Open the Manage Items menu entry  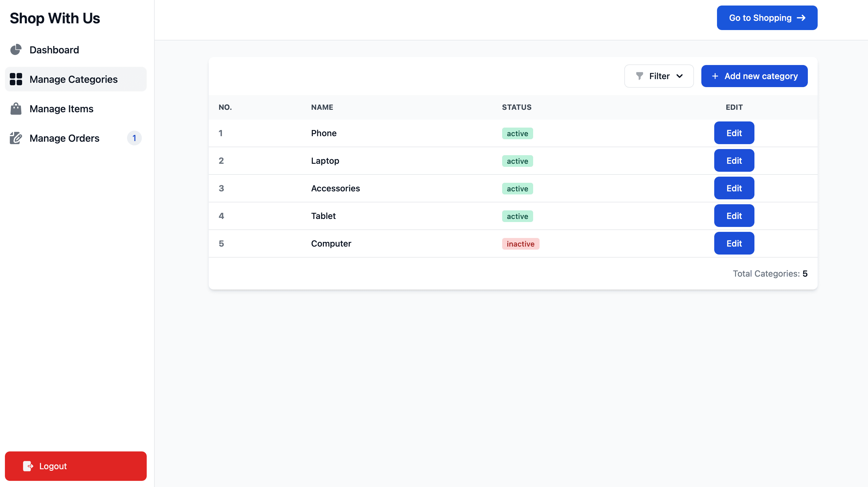tap(61, 109)
